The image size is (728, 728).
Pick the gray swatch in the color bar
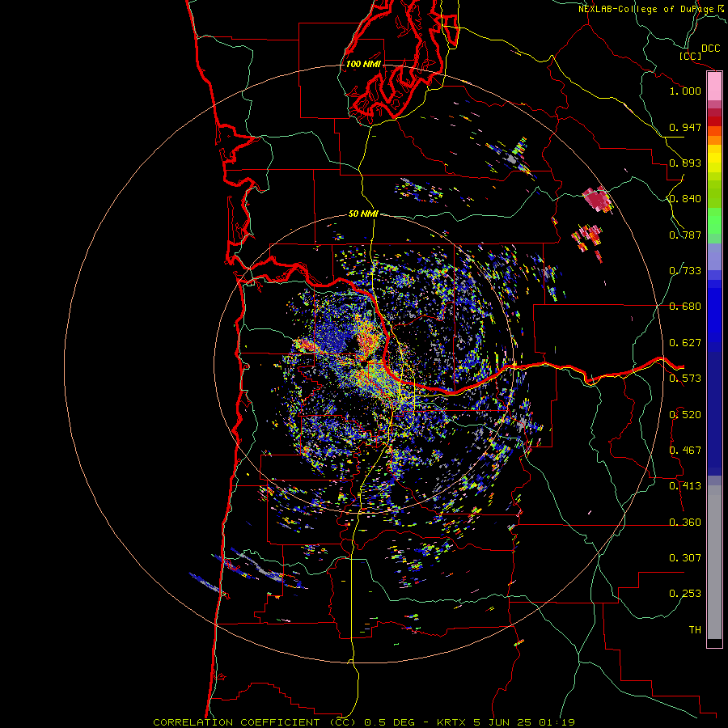pyautogui.click(x=714, y=562)
